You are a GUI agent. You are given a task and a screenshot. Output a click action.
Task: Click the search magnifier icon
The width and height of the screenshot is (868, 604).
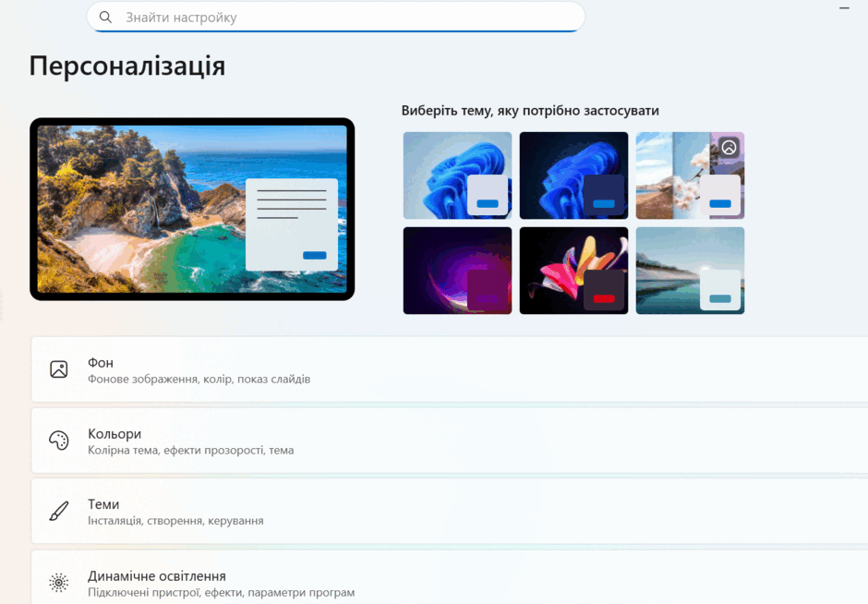(105, 18)
